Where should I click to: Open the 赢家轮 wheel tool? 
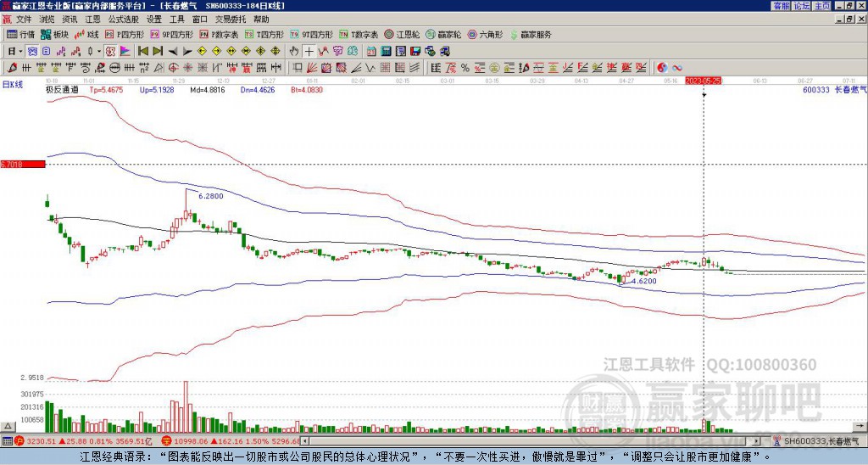[443, 34]
